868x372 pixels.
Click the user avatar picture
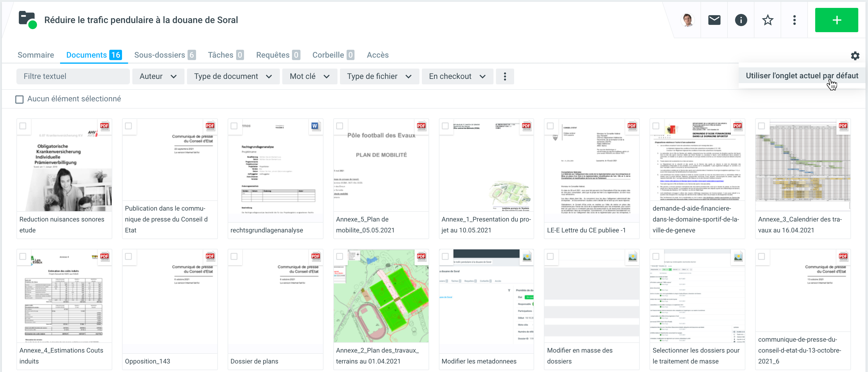(687, 20)
